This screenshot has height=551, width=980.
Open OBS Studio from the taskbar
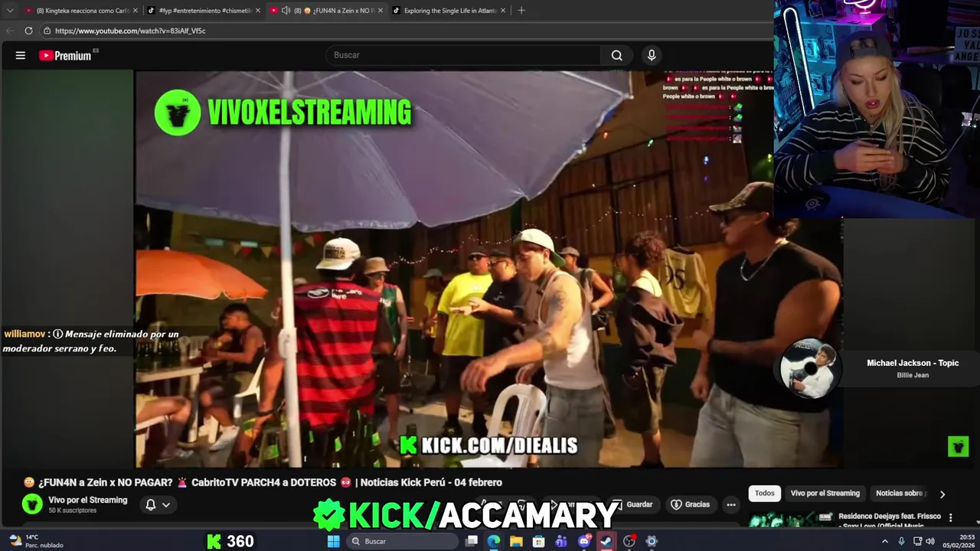[x=629, y=541]
